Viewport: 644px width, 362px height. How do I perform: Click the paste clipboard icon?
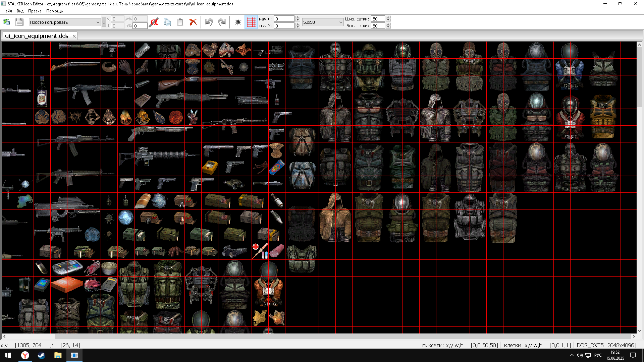click(x=180, y=22)
